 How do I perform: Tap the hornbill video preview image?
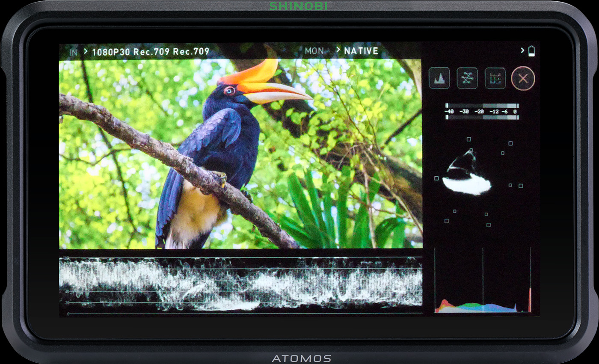coord(240,154)
